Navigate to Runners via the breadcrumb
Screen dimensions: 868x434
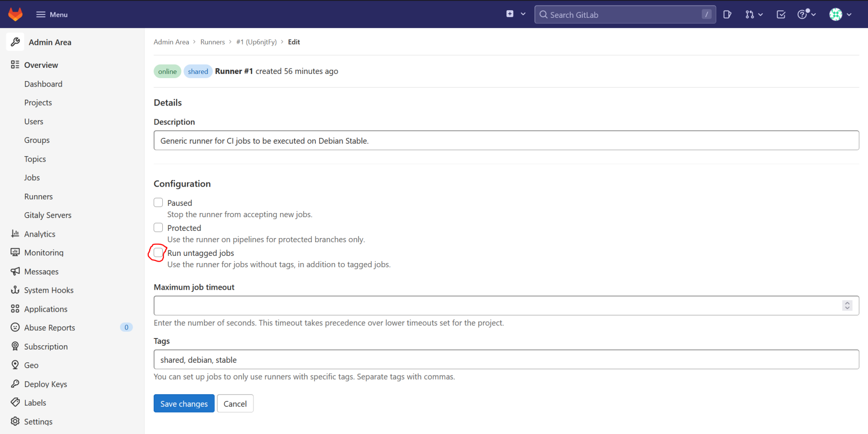[x=212, y=42]
